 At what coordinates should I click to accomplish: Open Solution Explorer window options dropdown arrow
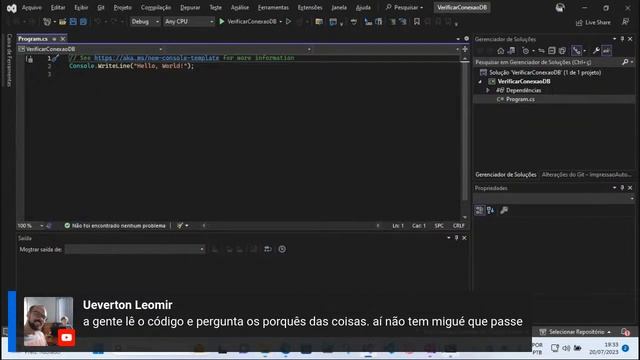click(615, 39)
